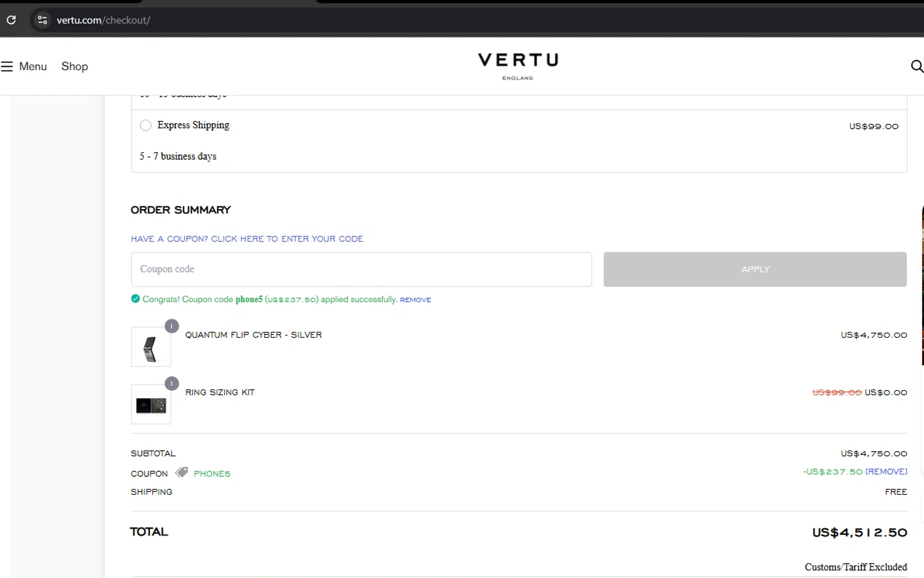
Task: Toggle Have a coupon click here link
Action: [247, 239]
